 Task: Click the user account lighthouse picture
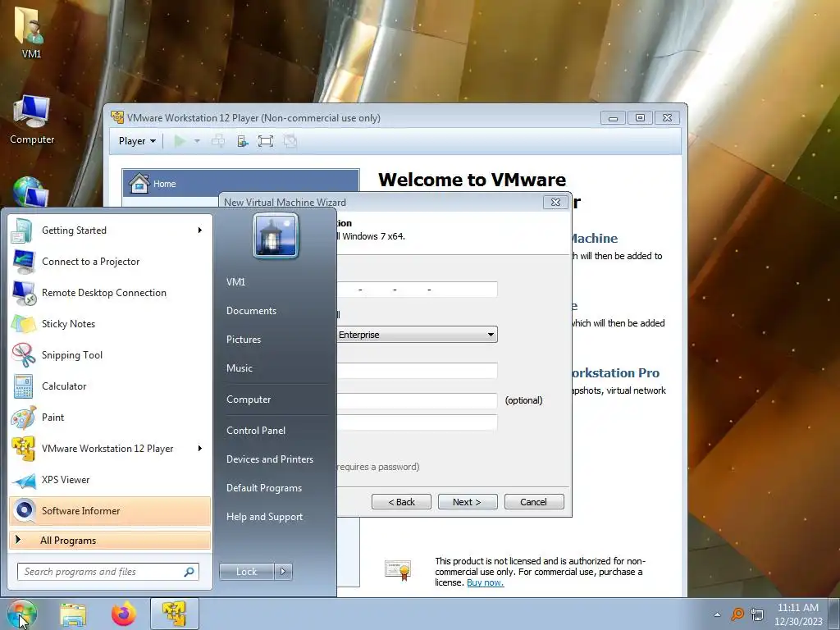[276, 235]
